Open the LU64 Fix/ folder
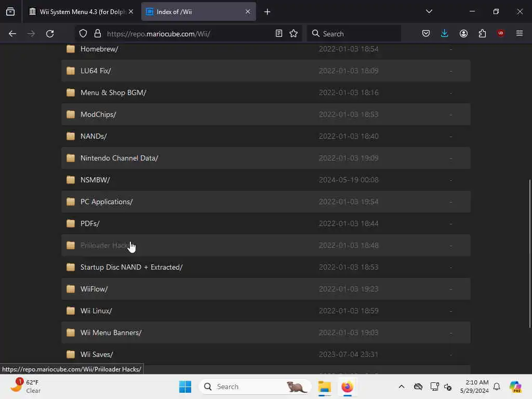532x399 pixels. pyautogui.click(x=96, y=71)
